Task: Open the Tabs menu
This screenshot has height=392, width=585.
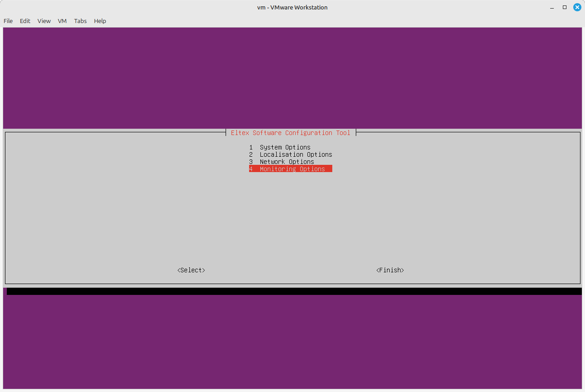Action: tap(80, 21)
